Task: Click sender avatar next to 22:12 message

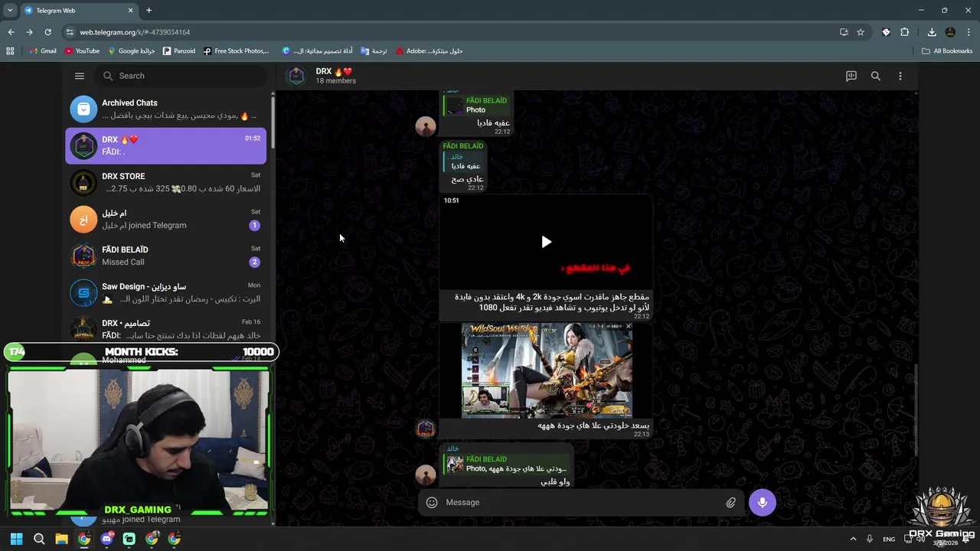Action: tap(426, 126)
